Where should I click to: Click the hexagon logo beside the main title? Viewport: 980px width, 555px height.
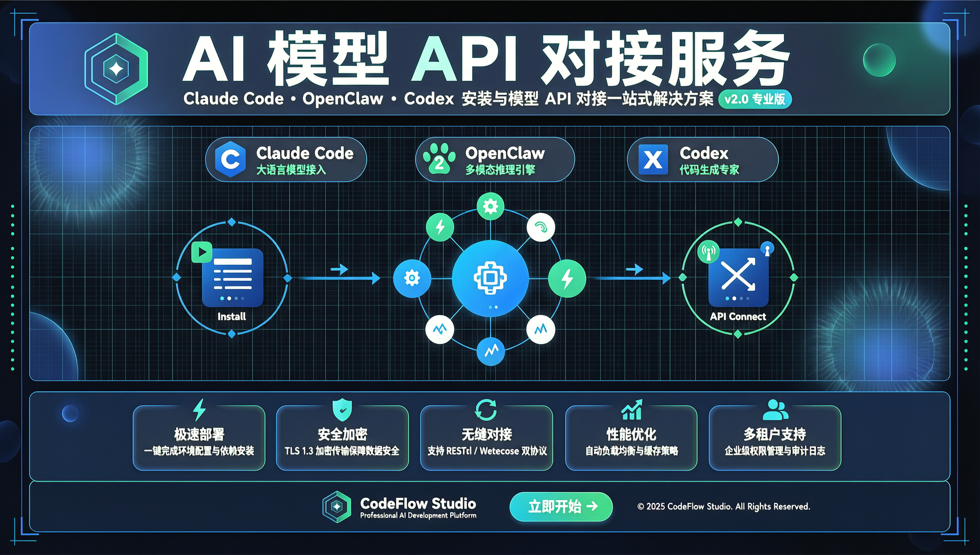[x=116, y=69]
